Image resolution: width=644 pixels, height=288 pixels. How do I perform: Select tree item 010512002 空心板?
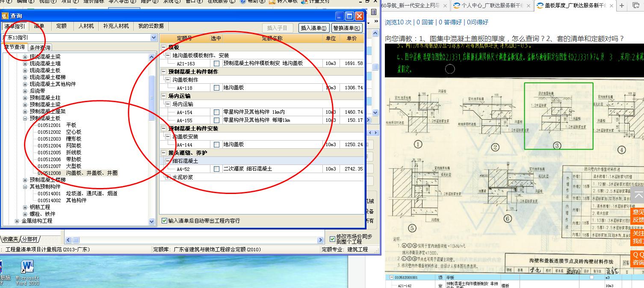click(x=59, y=132)
